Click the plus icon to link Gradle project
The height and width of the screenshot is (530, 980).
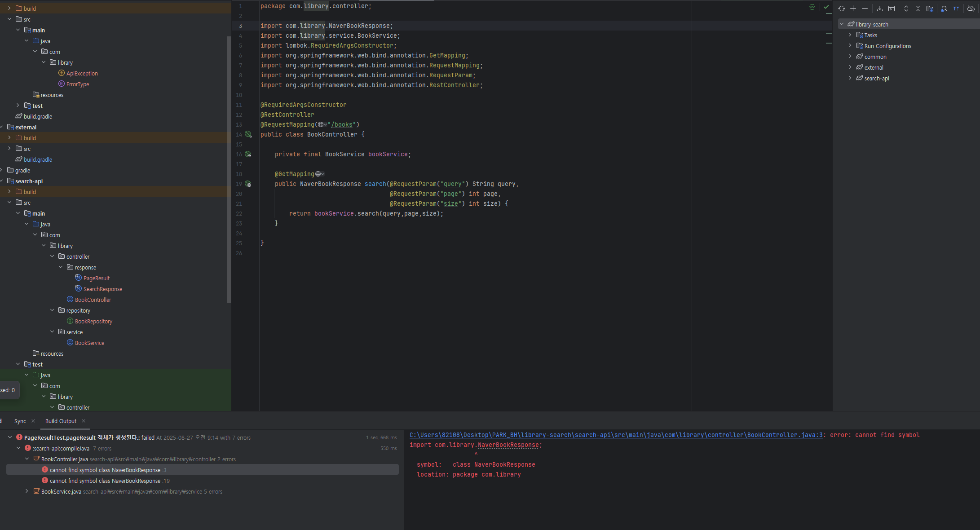853,9
